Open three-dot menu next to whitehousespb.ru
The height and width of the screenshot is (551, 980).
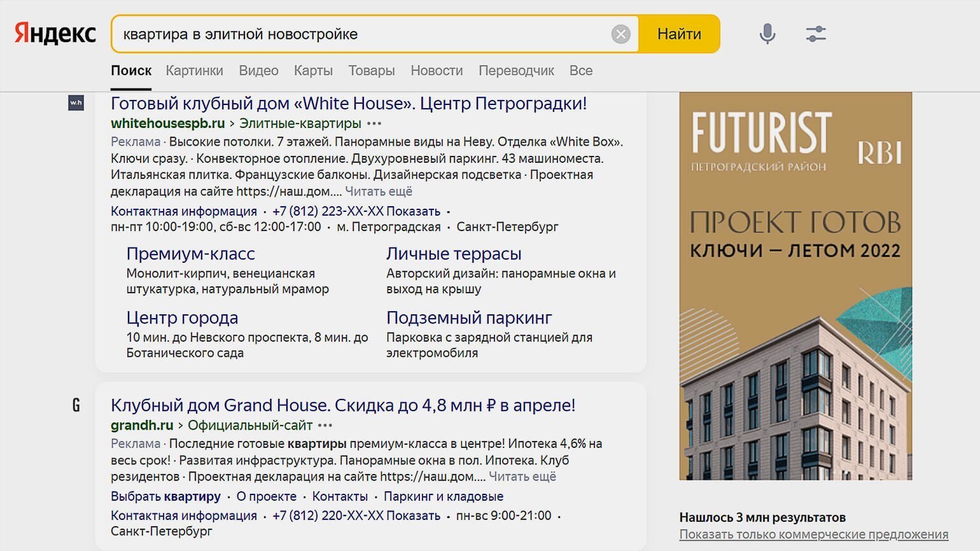375,123
